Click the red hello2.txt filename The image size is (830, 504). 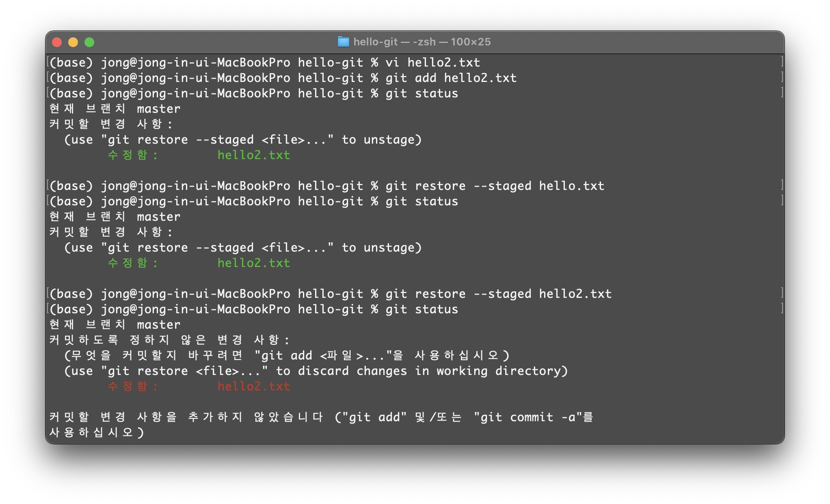coord(253,386)
